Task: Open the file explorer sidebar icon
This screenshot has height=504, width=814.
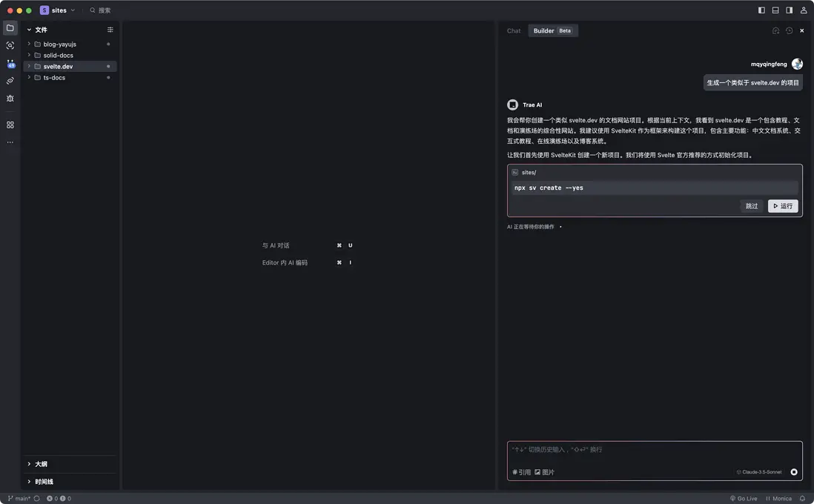Action: [10, 28]
